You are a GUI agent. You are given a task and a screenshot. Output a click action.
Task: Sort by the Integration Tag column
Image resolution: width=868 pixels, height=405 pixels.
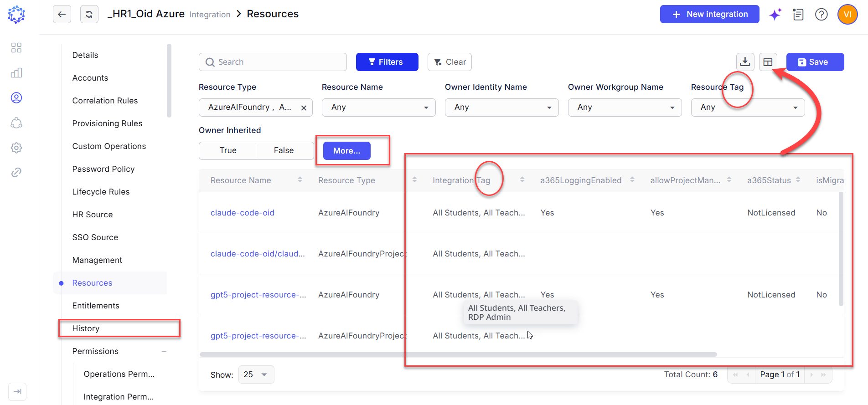[522, 180]
